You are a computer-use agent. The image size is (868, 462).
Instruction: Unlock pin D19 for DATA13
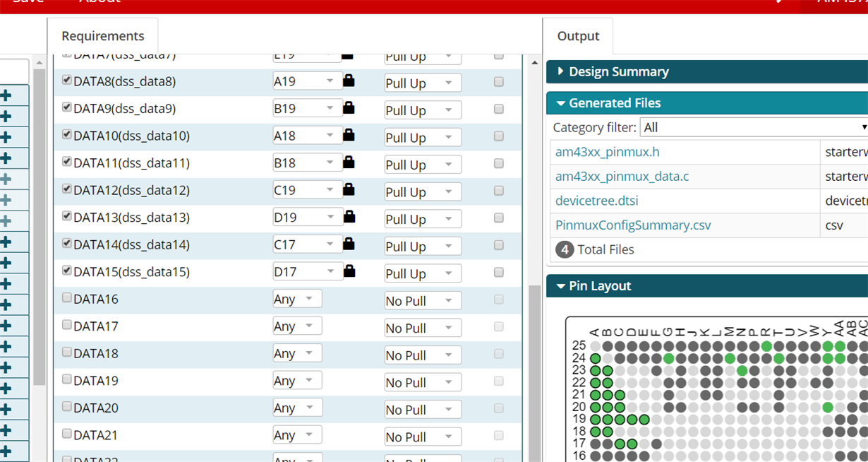point(349,216)
